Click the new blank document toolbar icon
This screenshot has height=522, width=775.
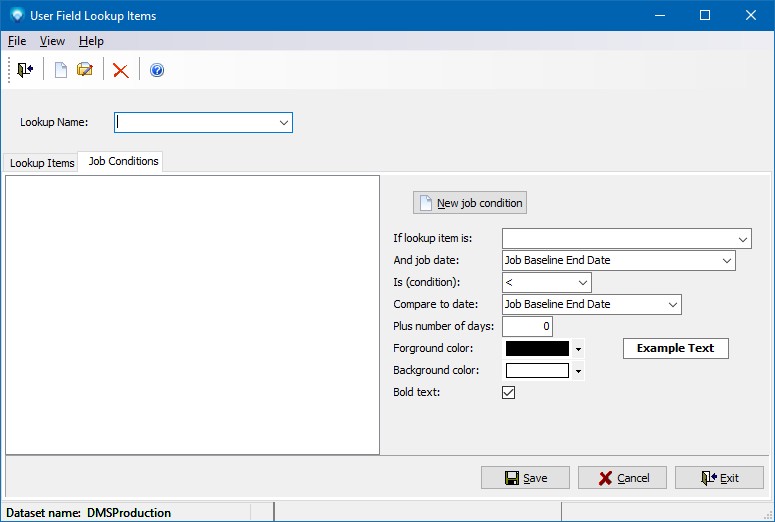61,70
